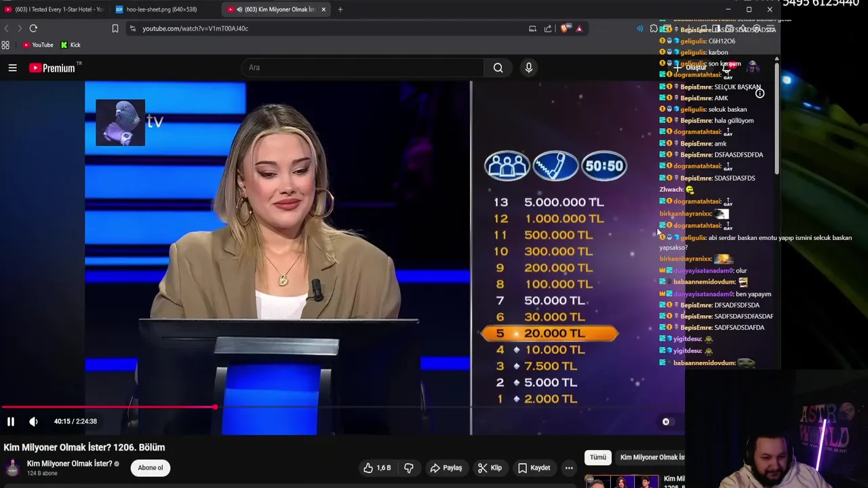Open YouTube bookmark in bookmarks bar

point(37,45)
